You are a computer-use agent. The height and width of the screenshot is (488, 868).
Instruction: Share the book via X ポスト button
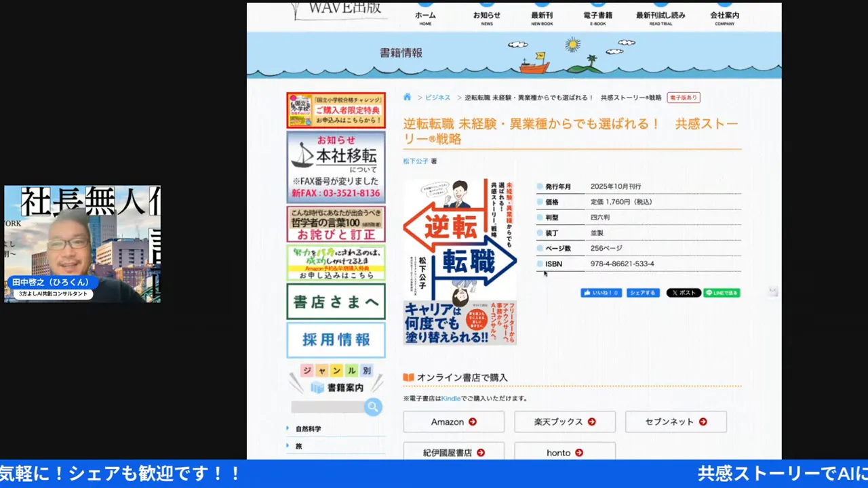point(684,293)
